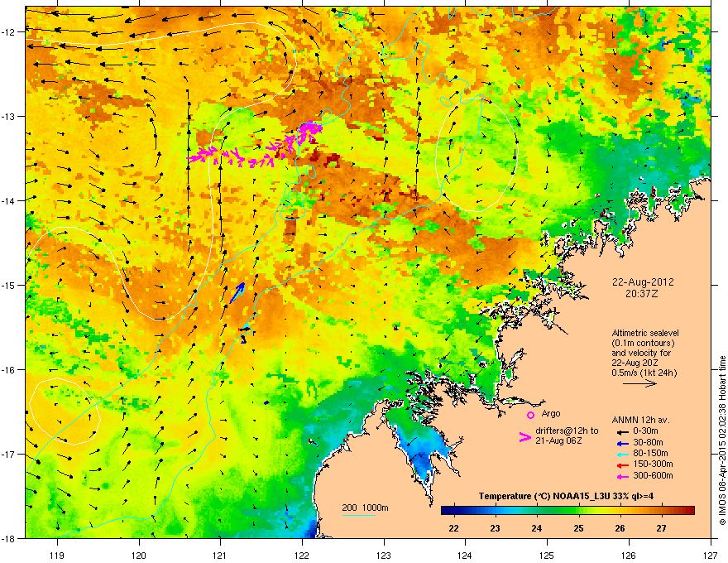The height and width of the screenshot is (563, 728).
Task: Click the 'Argo' legend label
Action: point(551,413)
